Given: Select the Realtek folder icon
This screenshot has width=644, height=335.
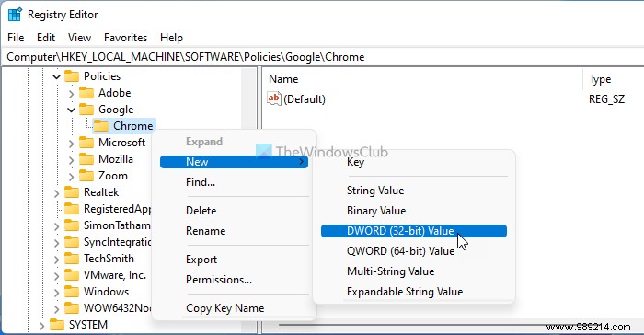Looking at the screenshot, I should 72,192.
